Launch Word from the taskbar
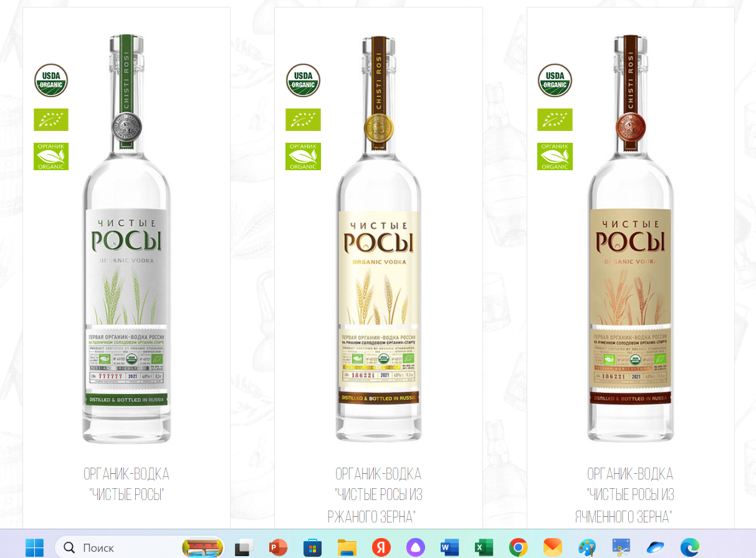Image resolution: width=756 pixels, height=558 pixels. click(449, 547)
